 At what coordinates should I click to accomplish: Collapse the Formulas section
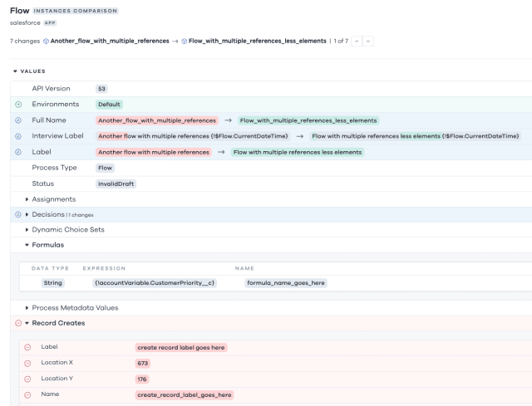click(x=27, y=245)
